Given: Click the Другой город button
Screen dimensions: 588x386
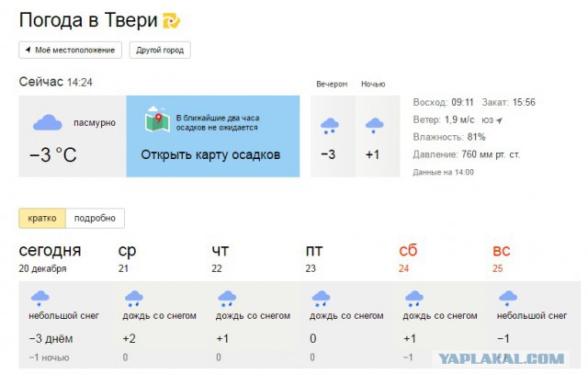Looking at the screenshot, I should [160, 50].
